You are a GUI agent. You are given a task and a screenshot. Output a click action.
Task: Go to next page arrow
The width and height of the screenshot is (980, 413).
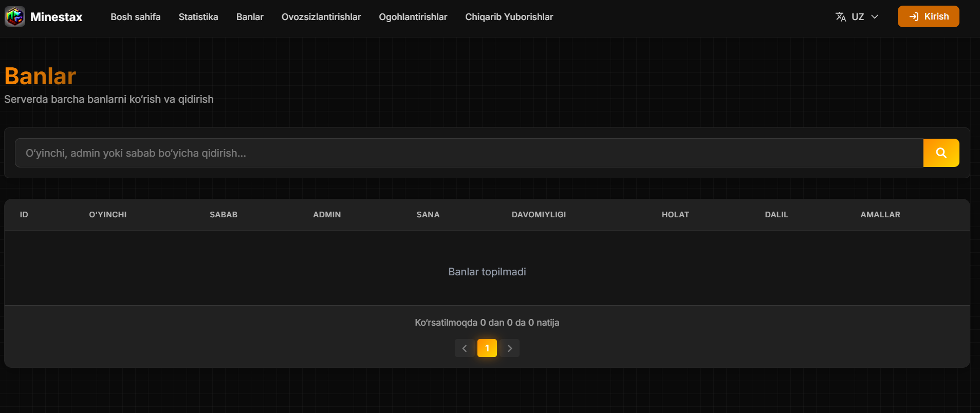[x=510, y=348]
